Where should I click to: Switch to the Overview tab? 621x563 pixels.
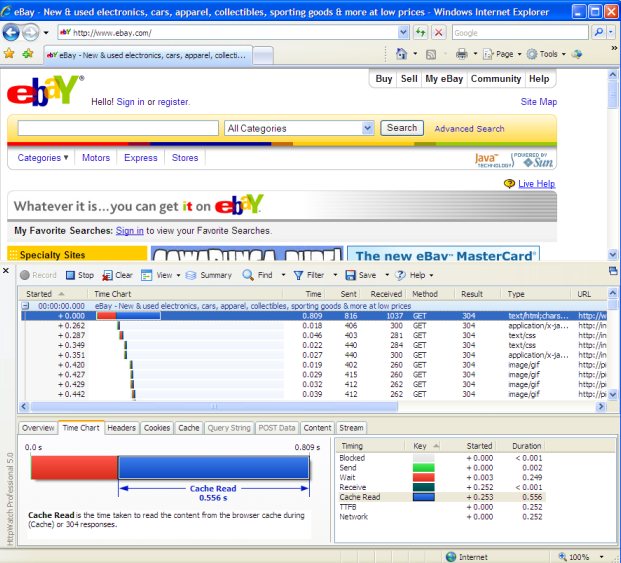(38, 428)
